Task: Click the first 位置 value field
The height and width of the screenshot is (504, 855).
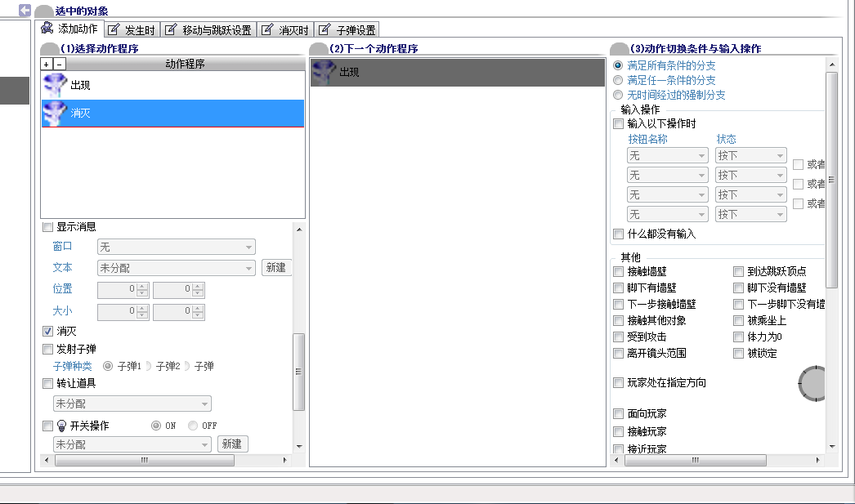Action: tap(123, 289)
